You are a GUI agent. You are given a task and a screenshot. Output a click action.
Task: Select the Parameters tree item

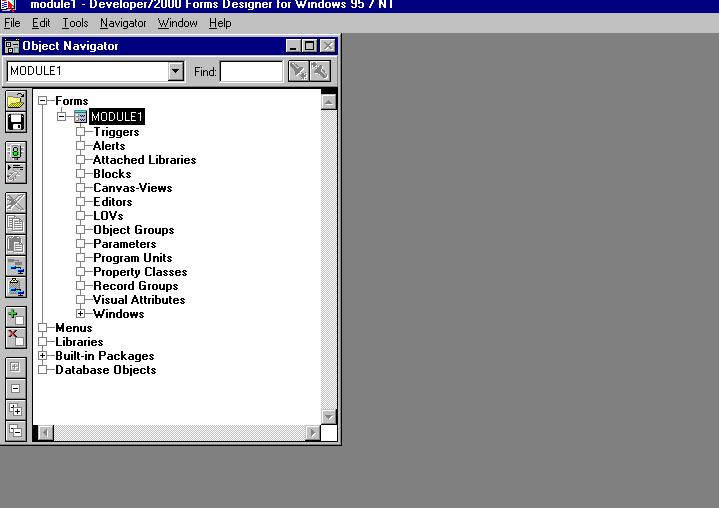click(x=124, y=244)
